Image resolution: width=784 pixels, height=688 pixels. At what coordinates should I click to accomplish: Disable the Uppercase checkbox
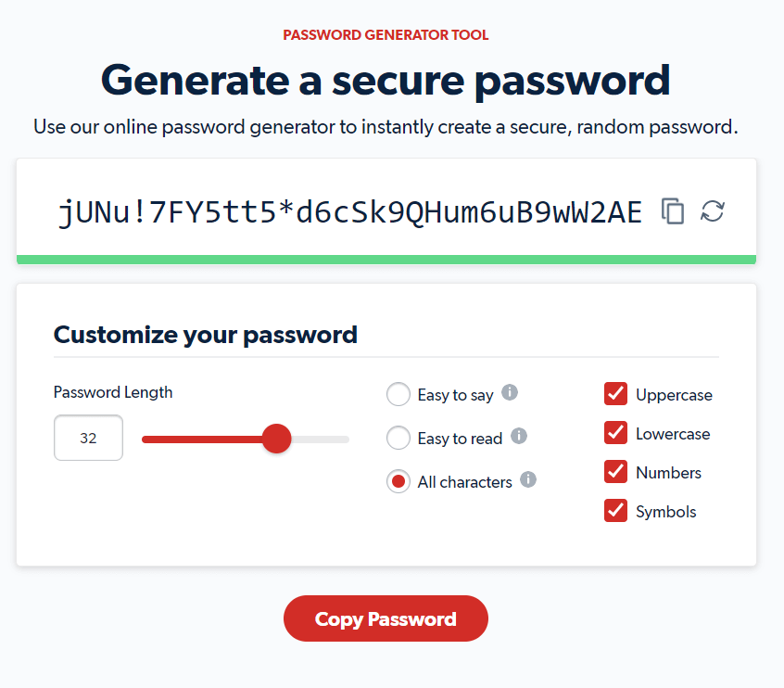click(x=616, y=393)
